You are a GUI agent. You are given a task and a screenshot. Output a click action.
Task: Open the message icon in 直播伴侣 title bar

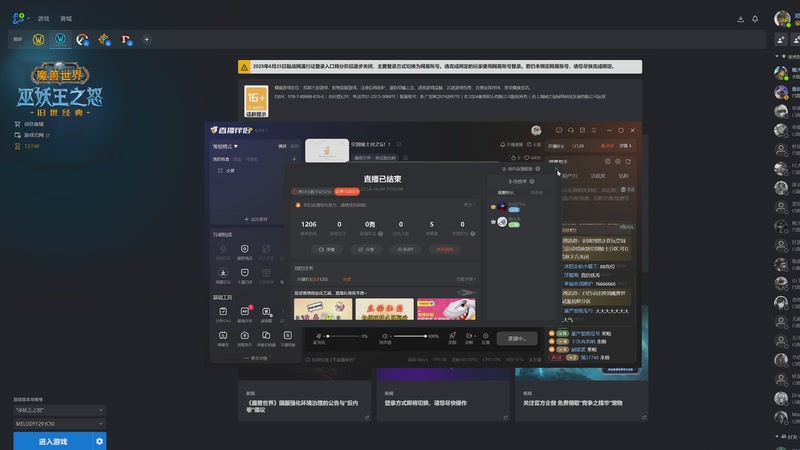click(559, 131)
